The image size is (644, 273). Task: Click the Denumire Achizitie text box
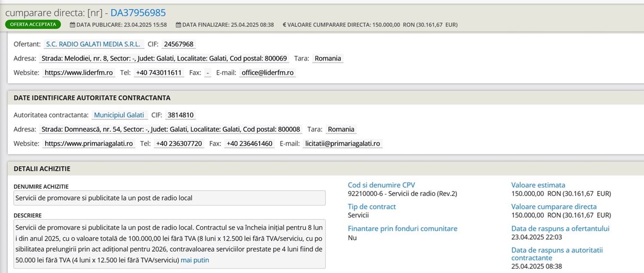tap(170, 198)
